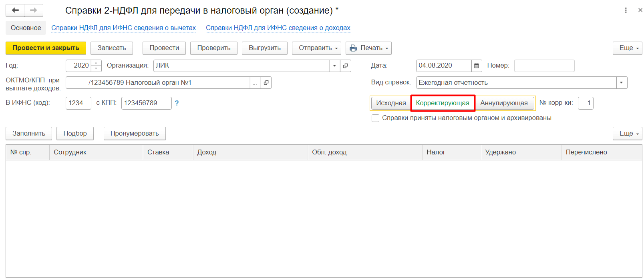Toggle 'Справки приняты налоговым органом' checkbox
The height and width of the screenshot is (278, 644).
click(375, 118)
